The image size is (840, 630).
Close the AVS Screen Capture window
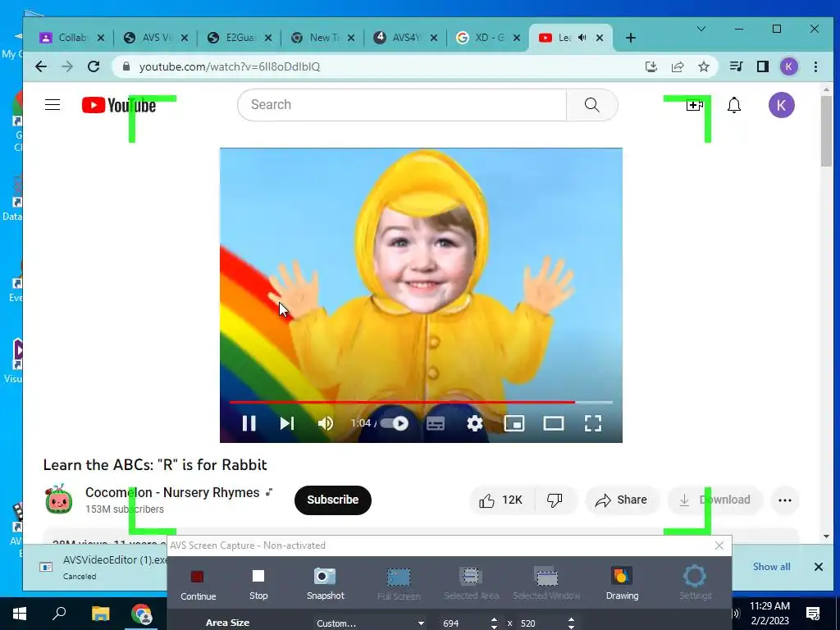(719, 546)
